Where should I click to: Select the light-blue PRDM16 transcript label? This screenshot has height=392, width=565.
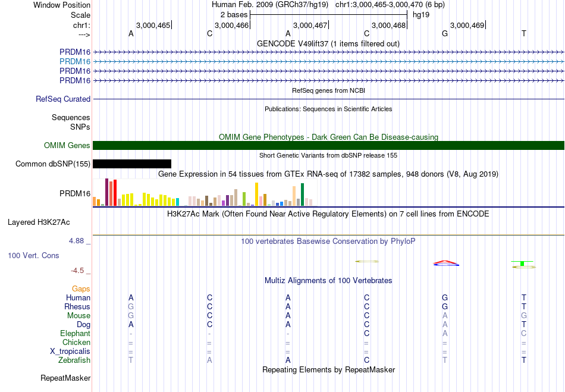tap(75, 61)
